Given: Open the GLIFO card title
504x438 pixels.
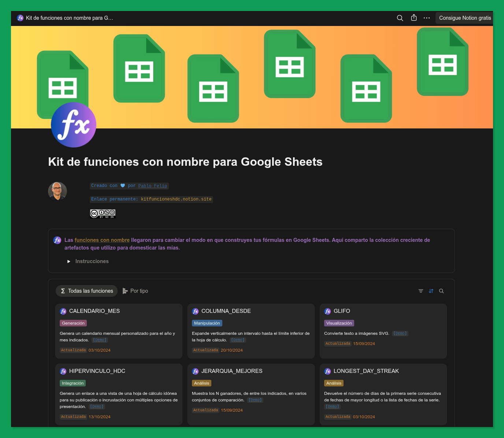Looking at the screenshot, I should [342, 311].
